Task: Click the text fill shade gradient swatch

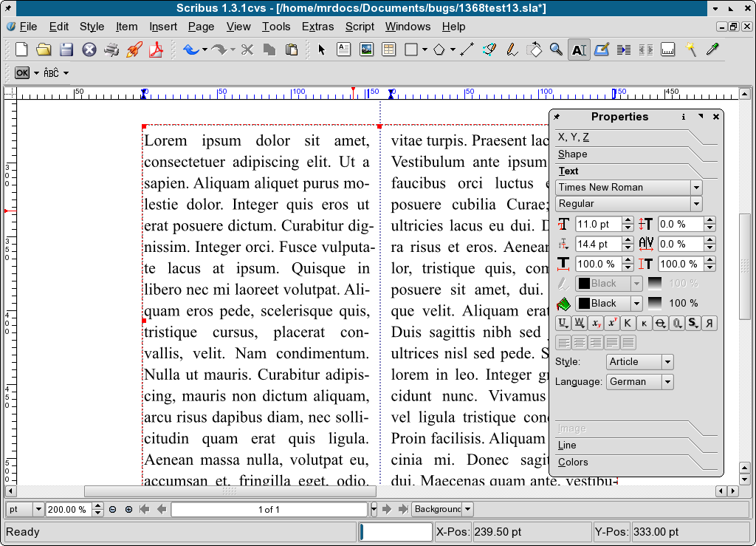Action: 655,304
